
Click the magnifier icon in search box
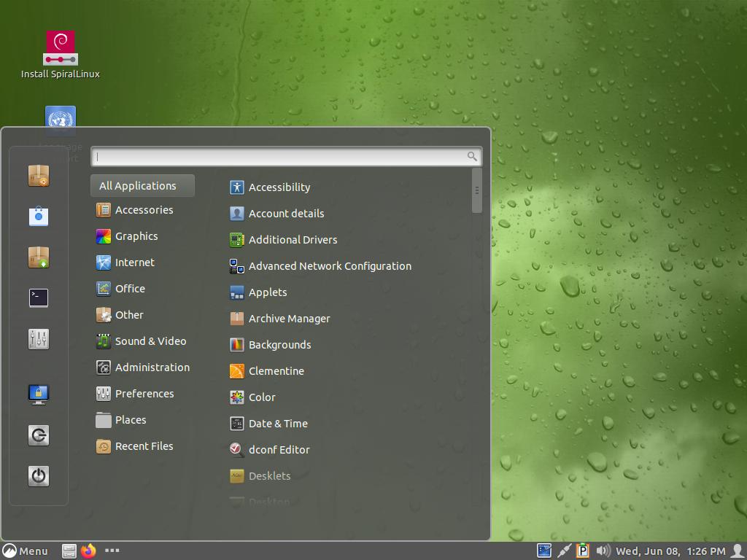[x=472, y=156]
